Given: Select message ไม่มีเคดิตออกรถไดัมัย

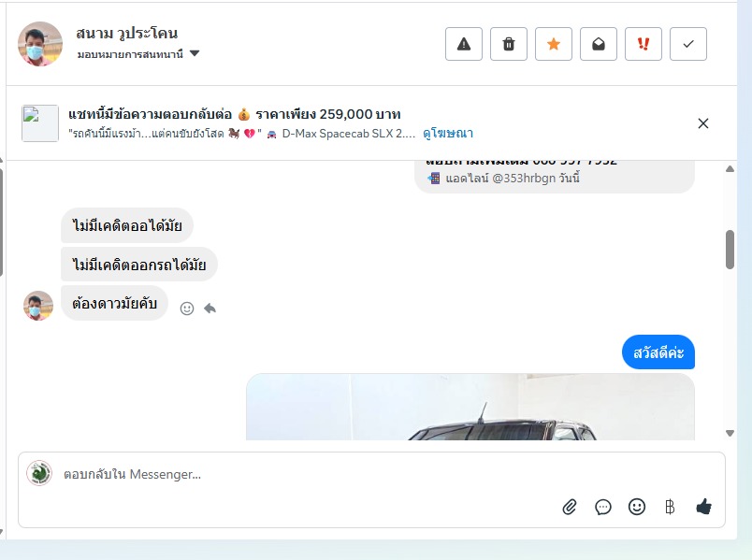Looking at the screenshot, I should pyautogui.click(x=139, y=265).
